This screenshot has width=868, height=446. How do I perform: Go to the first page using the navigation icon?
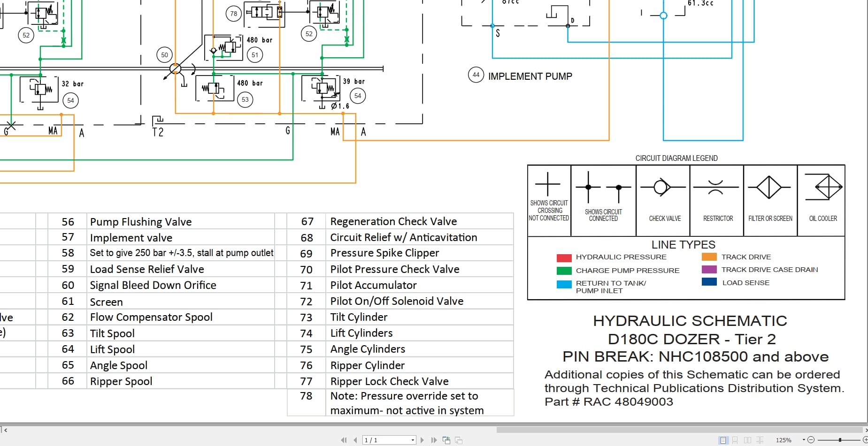pos(345,440)
